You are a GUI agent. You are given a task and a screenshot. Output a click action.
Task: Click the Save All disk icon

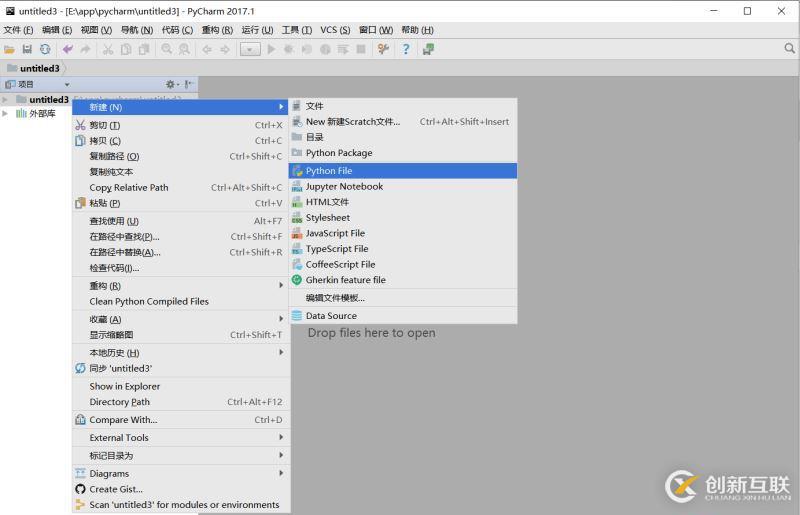pyautogui.click(x=27, y=50)
